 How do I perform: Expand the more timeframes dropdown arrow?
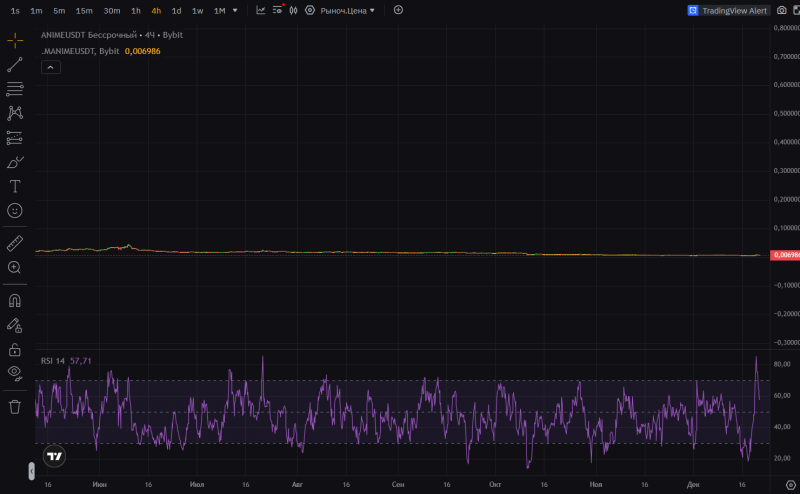[235, 10]
